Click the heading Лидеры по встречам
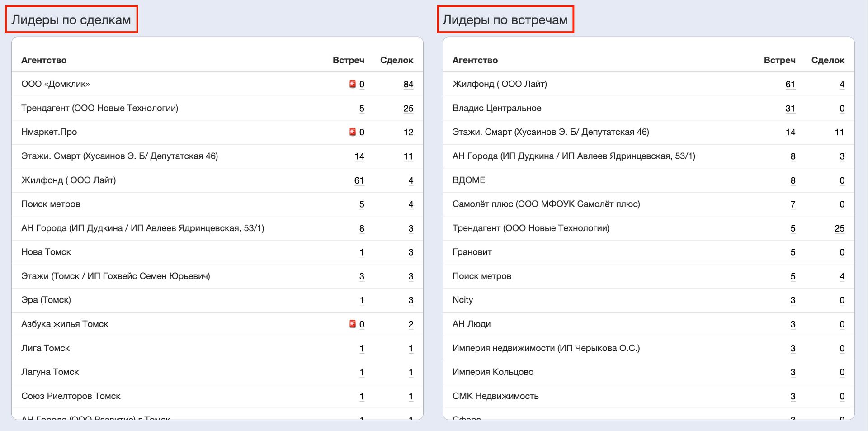 505,20
